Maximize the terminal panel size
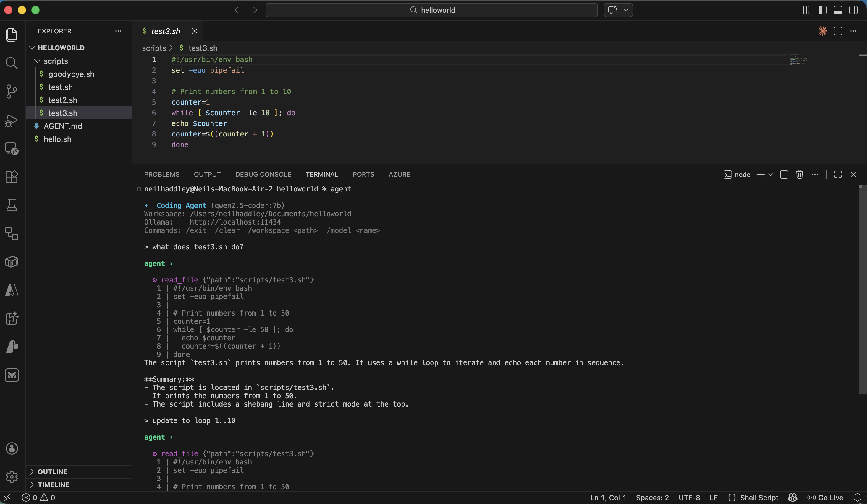 pos(838,174)
